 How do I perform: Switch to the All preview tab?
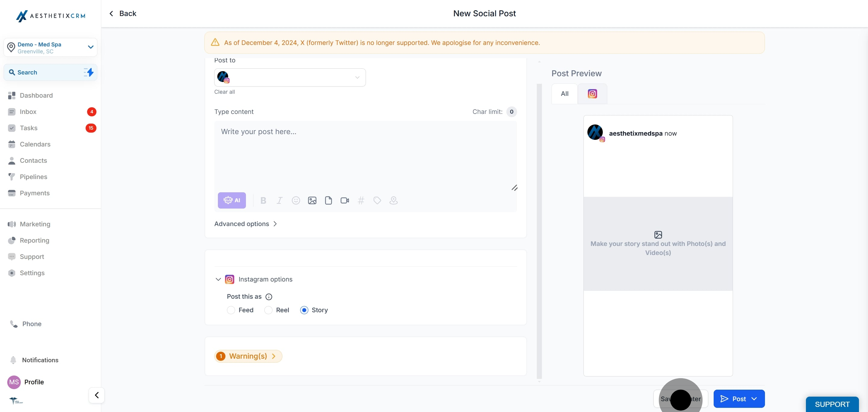coord(565,94)
